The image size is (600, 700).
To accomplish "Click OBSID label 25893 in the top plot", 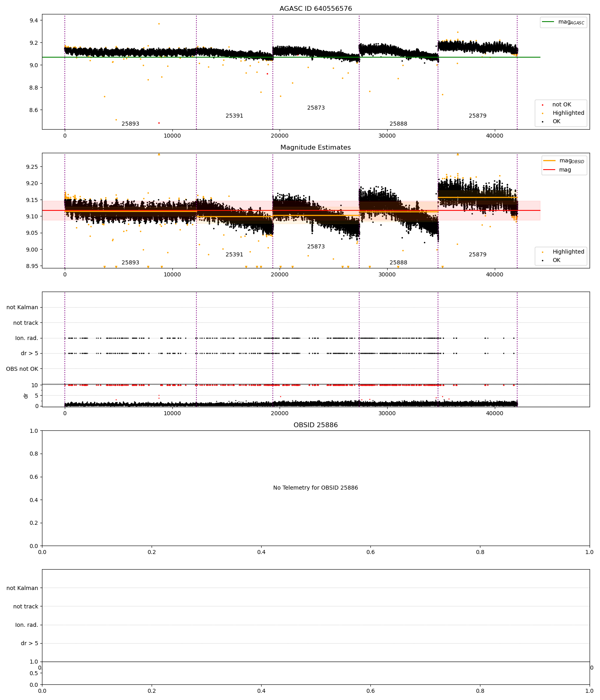I will click(130, 124).
